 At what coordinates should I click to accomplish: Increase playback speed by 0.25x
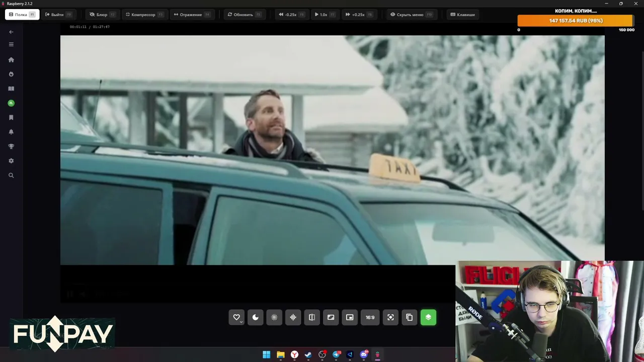point(358,15)
